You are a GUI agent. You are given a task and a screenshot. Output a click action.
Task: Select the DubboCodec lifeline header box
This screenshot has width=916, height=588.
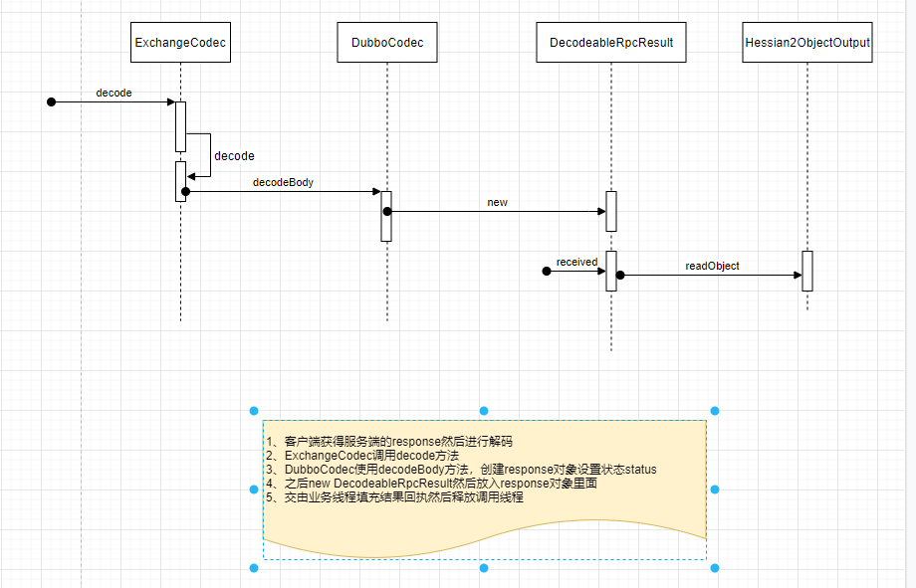pyautogui.click(x=386, y=42)
